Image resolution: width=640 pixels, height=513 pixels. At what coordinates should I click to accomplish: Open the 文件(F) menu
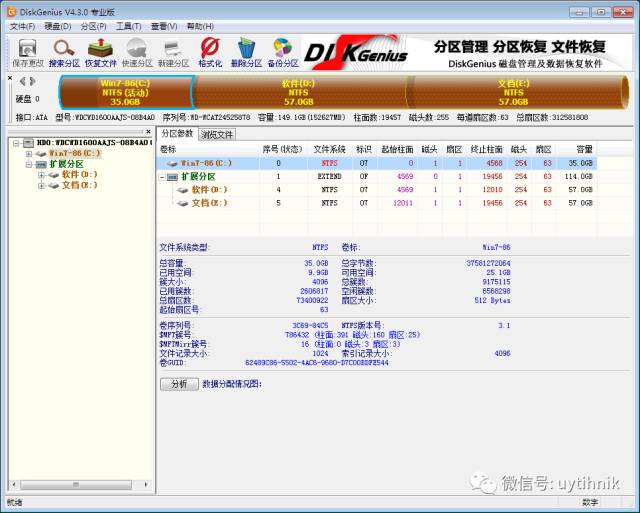tap(22, 27)
